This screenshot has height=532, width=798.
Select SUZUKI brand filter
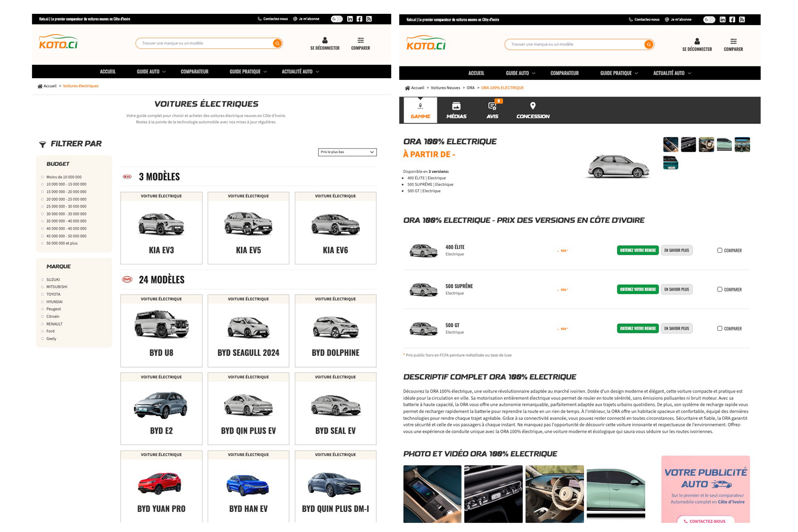point(43,279)
